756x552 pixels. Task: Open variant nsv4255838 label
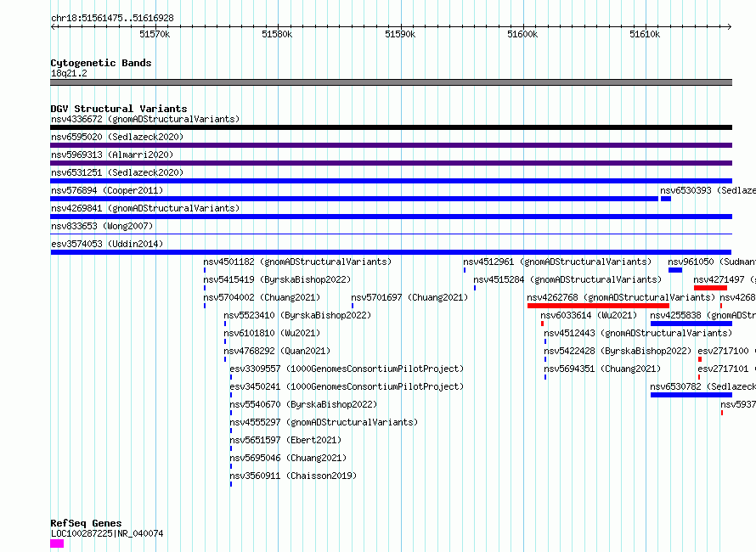pyautogui.click(x=703, y=315)
